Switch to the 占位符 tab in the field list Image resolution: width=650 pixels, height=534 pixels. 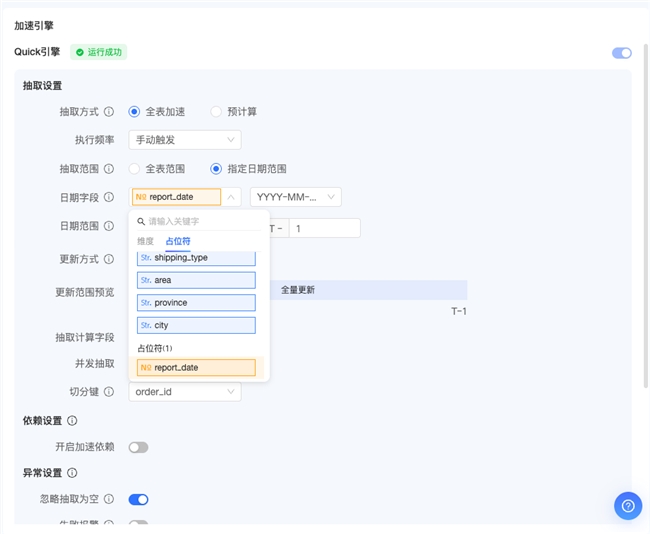177,241
